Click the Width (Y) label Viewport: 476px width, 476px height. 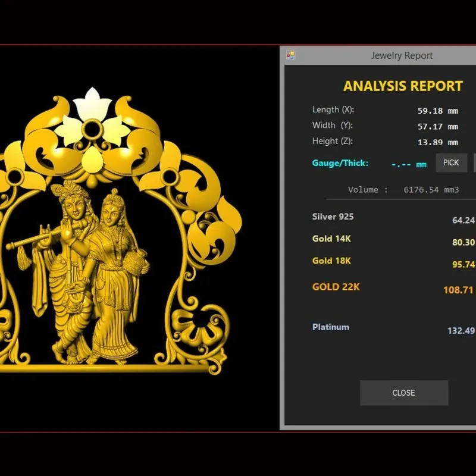(x=333, y=126)
